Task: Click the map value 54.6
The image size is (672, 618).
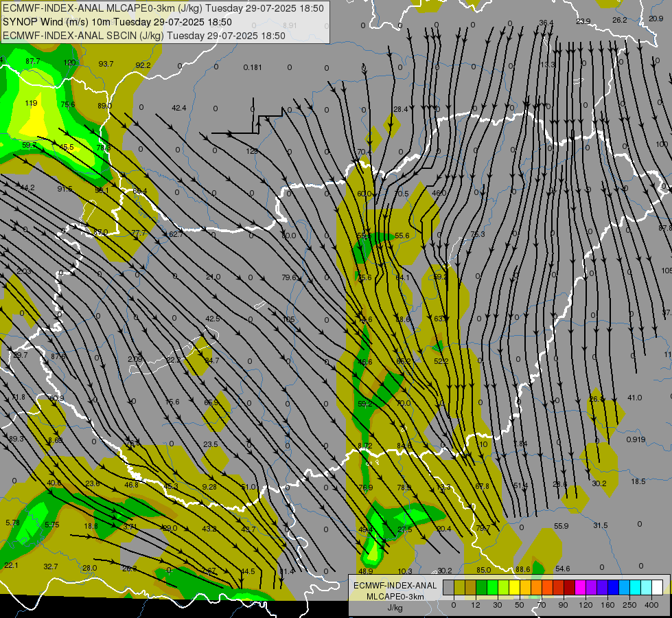Action: pos(562,569)
